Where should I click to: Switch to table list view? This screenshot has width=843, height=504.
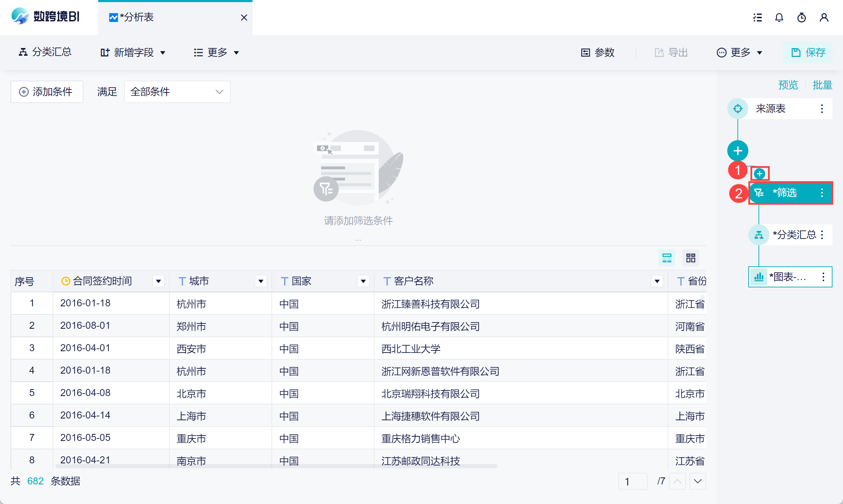667,258
